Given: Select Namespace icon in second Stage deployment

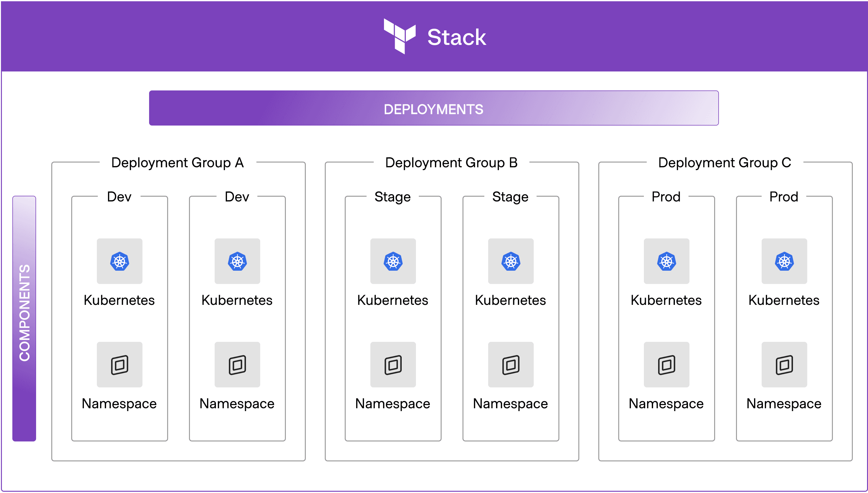Looking at the screenshot, I should [x=510, y=365].
